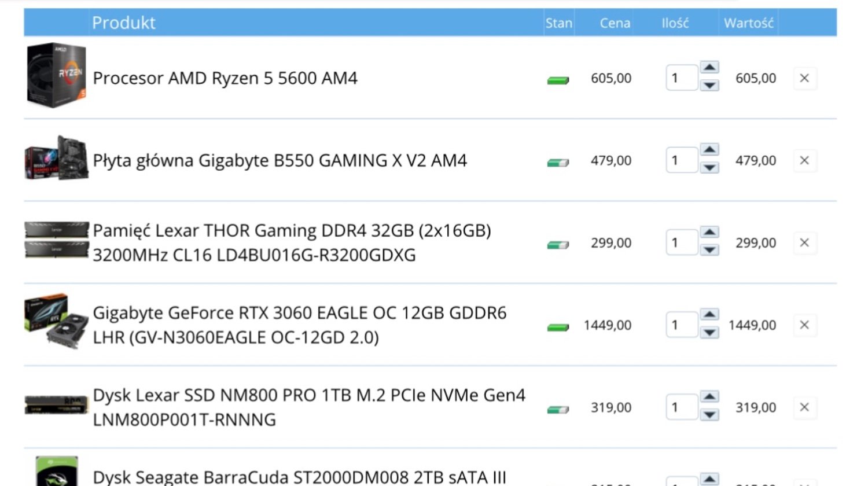Select the 299,00 price in Cena column
This screenshot has width=868, height=486.
pyautogui.click(x=611, y=242)
